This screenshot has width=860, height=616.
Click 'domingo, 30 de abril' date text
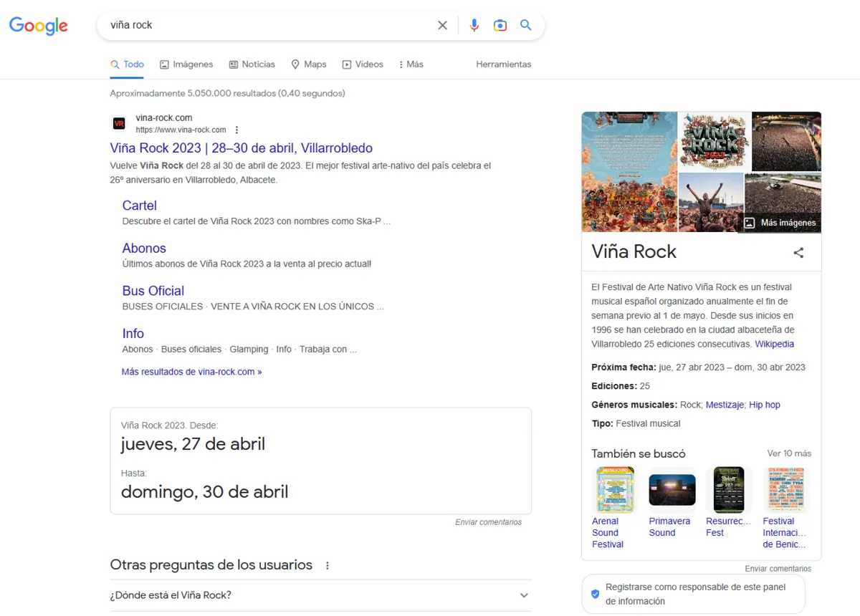pyautogui.click(x=205, y=492)
